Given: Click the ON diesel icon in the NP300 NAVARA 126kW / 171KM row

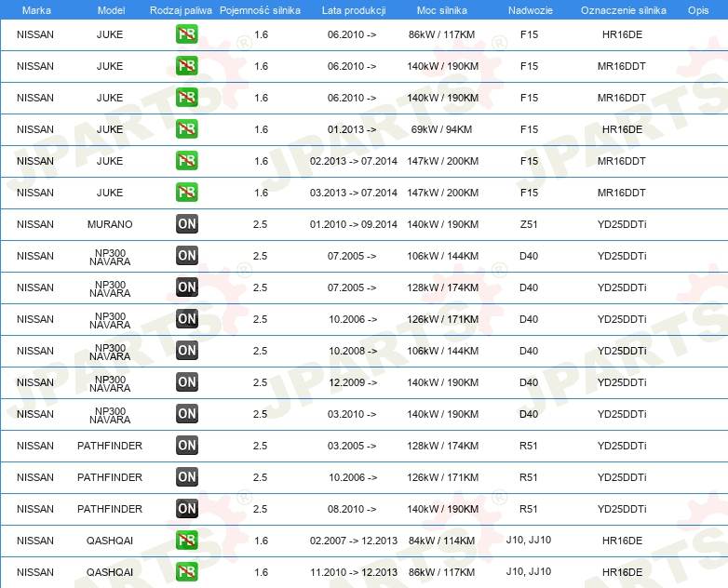Looking at the screenshot, I should coord(186,319).
